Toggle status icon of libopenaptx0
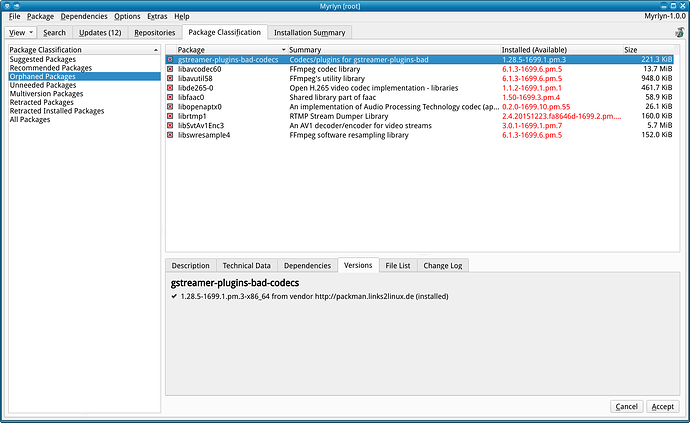Screen dimensions: 690x423 pos(170,107)
